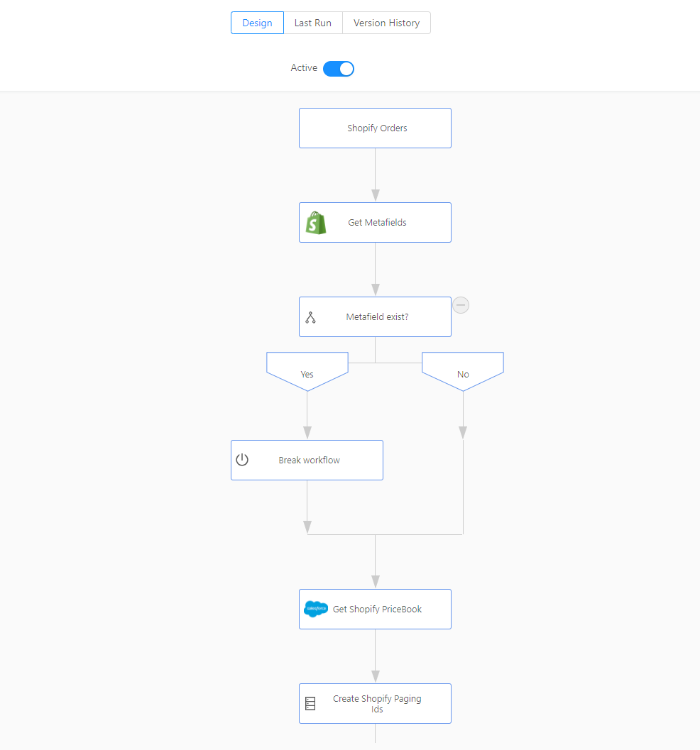View the Version History tab
The image size is (700, 750).
pyautogui.click(x=386, y=23)
